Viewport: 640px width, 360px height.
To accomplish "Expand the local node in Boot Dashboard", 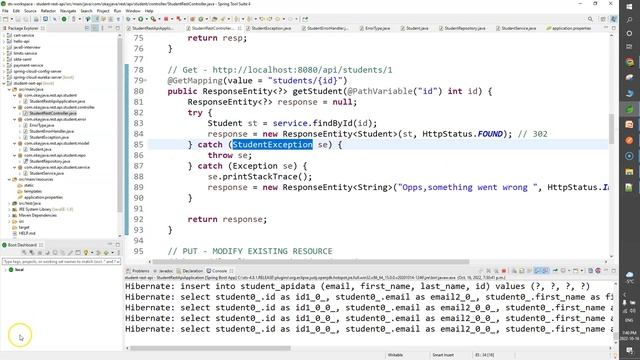I will [5, 270].
